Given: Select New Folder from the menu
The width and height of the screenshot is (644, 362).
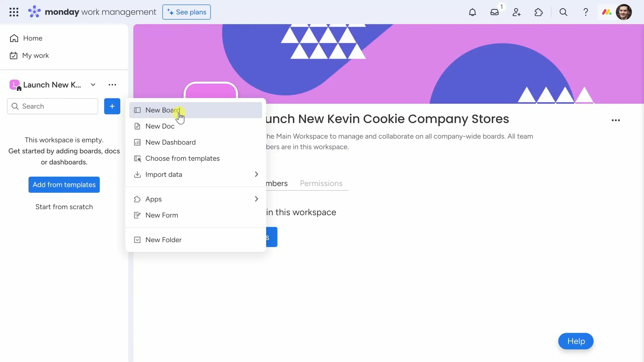Looking at the screenshot, I should (196, 240).
